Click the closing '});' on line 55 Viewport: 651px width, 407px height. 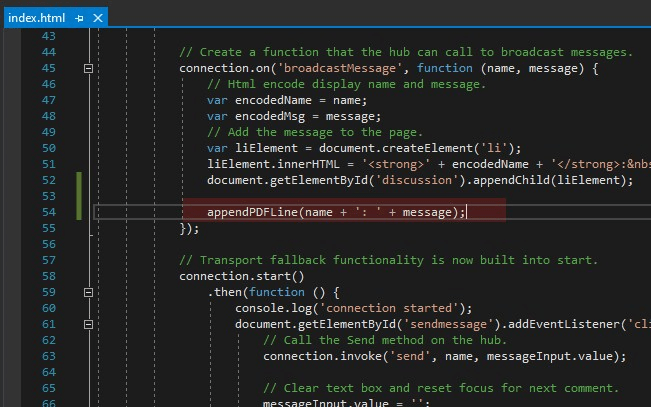click(x=189, y=228)
